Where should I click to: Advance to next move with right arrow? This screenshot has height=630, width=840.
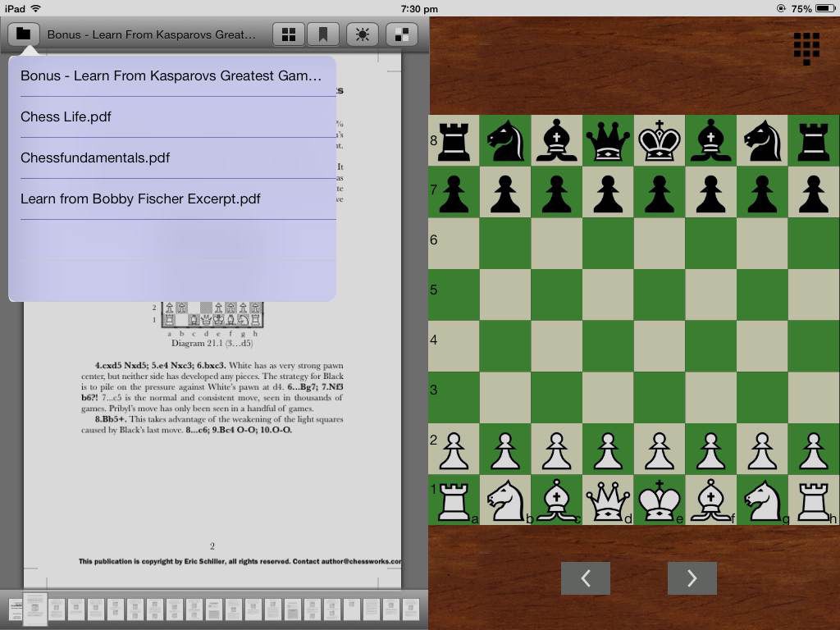[x=692, y=578]
